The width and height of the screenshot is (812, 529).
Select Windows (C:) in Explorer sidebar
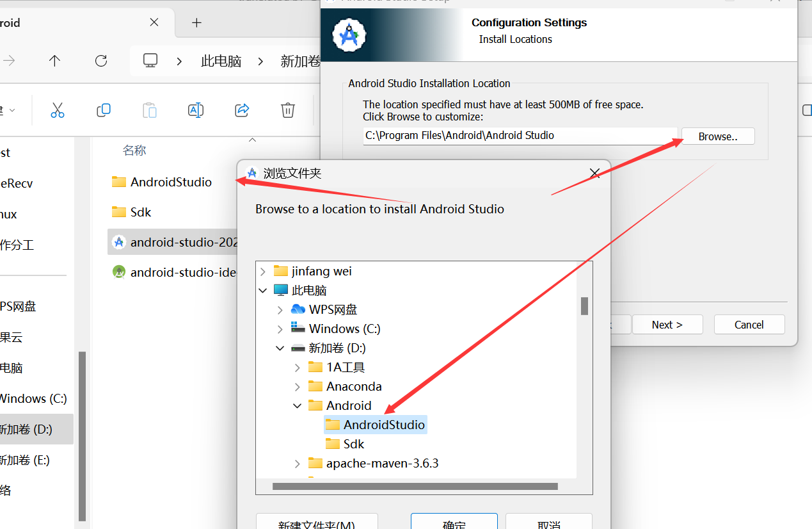pyautogui.click(x=33, y=398)
